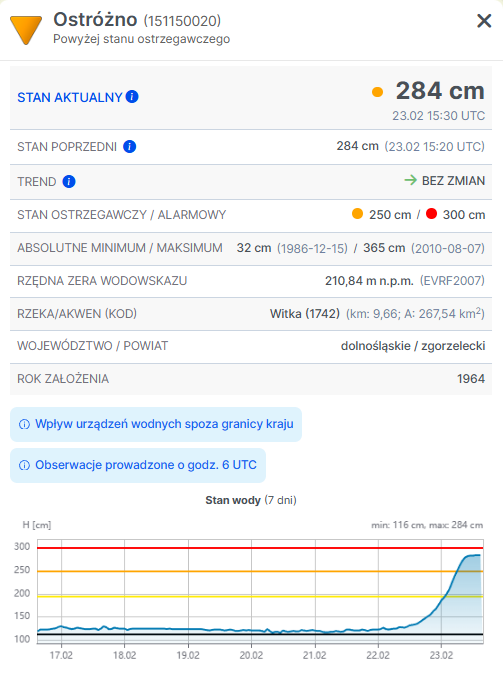Open the info icon next to STAN POPRZEDNI

130,147
